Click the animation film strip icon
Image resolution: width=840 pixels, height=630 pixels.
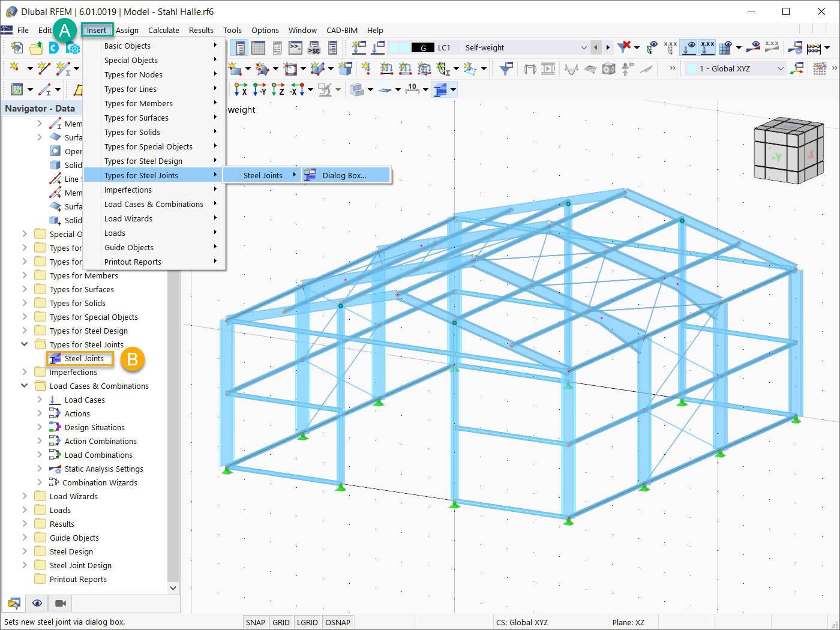pyautogui.click(x=548, y=68)
